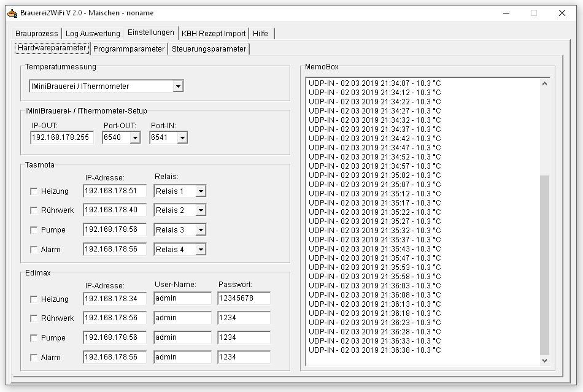Click the IP-OUT address input field
This screenshot has height=392, width=583.
click(61, 138)
